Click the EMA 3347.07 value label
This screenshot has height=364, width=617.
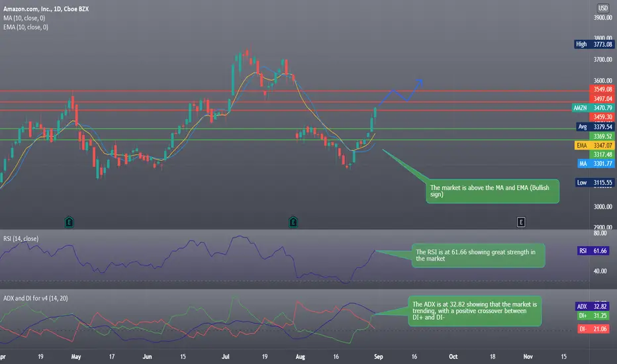click(594, 146)
